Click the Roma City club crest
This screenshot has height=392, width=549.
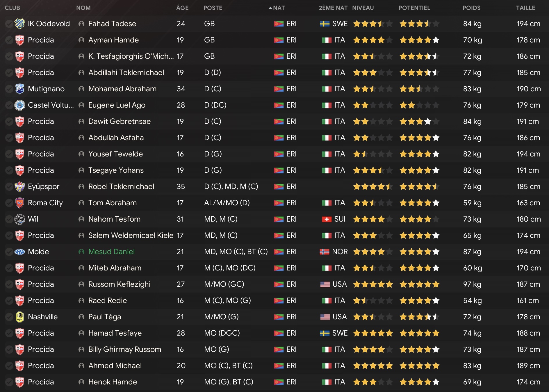[20, 203]
